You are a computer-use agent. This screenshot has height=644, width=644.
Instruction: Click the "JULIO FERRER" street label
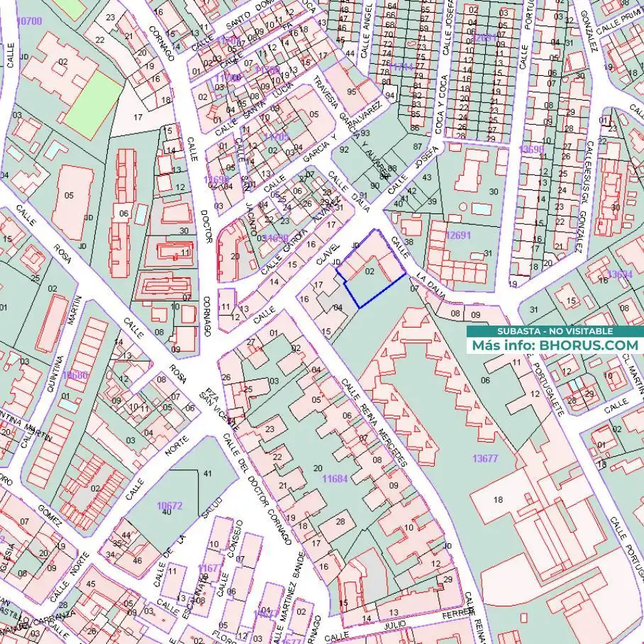(x=429, y=619)
